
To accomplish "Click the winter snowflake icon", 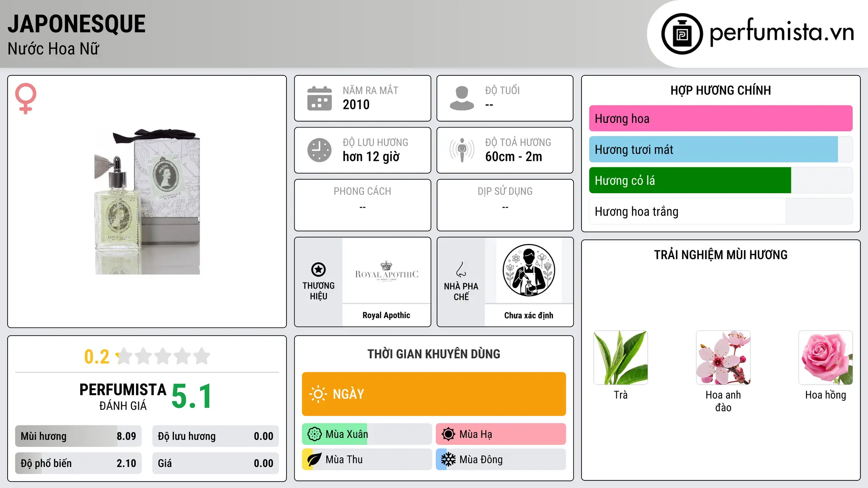I will click(448, 460).
